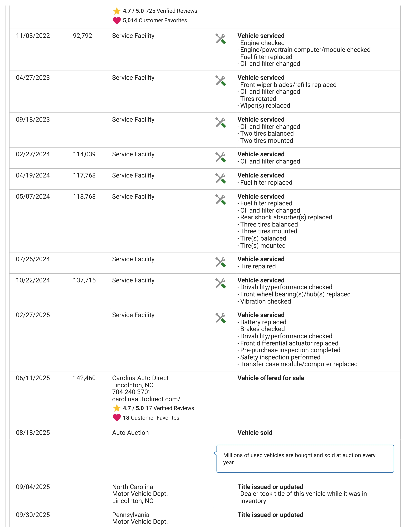Click the wrench icon for 02/27/2025 service
Image resolution: width=411 pixels, height=532 pixels.
click(x=221, y=318)
